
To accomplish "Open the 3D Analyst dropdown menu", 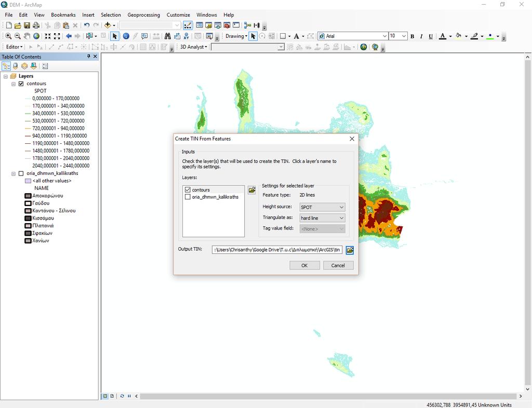I will 193,47.
